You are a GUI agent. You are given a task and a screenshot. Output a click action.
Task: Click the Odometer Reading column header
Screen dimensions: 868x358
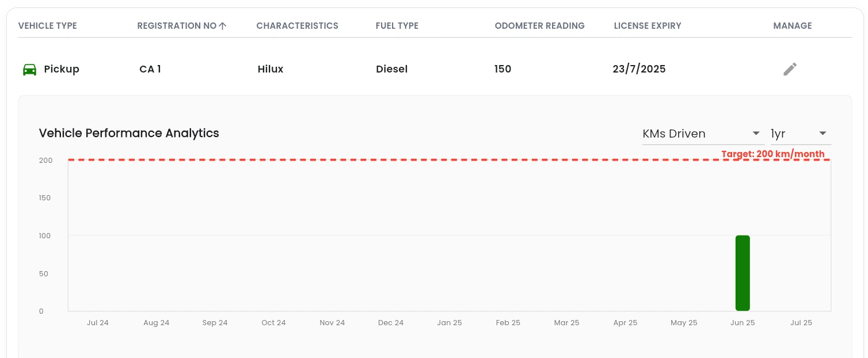(x=540, y=26)
